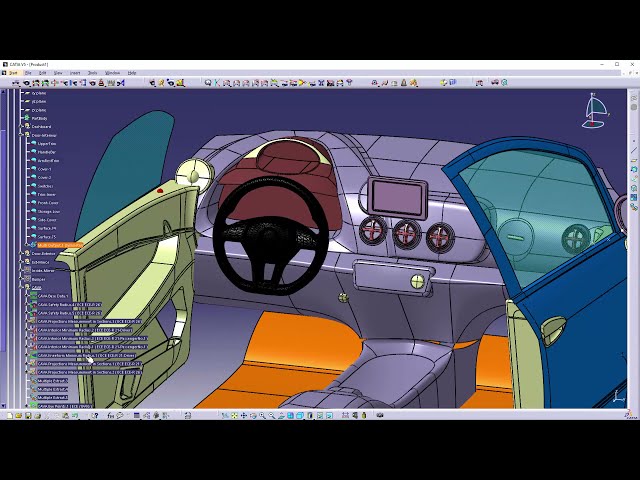This screenshot has width=640, height=480.
Task: Click the Zoom Out magnifier
Action: (x=272, y=416)
